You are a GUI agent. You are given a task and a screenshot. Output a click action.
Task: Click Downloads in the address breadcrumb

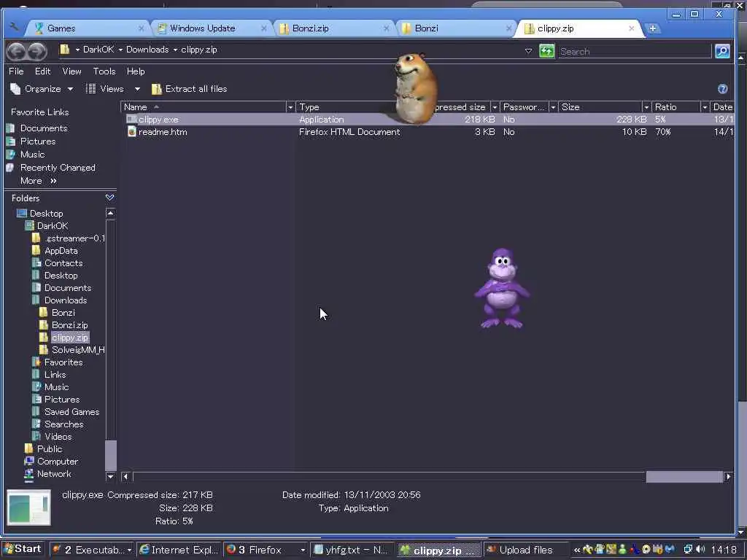click(x=147, y=50)
